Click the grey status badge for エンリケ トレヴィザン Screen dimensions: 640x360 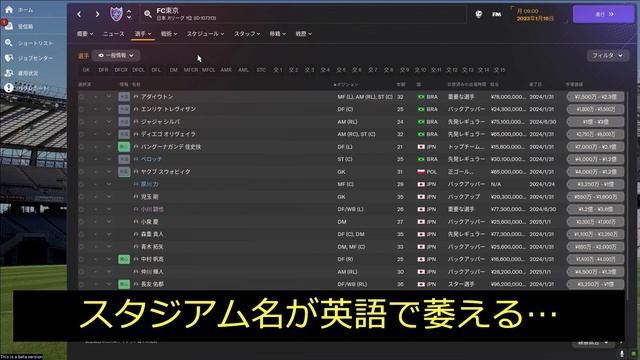[124, 109]
